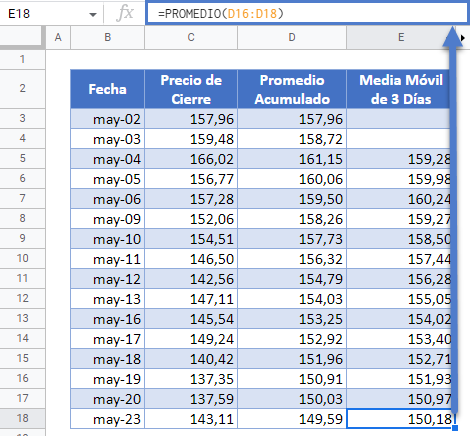Select column E header

coord(401,37)
